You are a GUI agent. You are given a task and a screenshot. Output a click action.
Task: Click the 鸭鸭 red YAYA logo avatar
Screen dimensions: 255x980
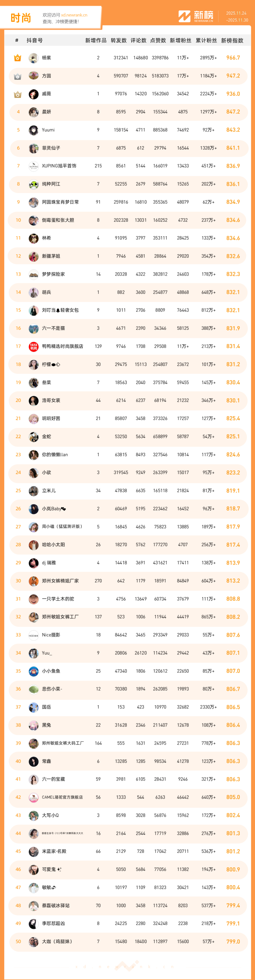click(34, 347)
